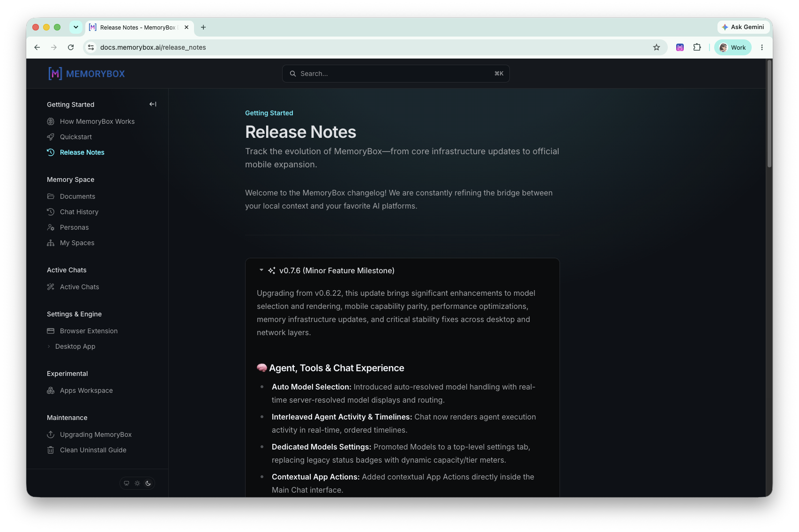799x532 pixels.
Task: Open the Work profile menu
Action: click(x=733, y=47)
